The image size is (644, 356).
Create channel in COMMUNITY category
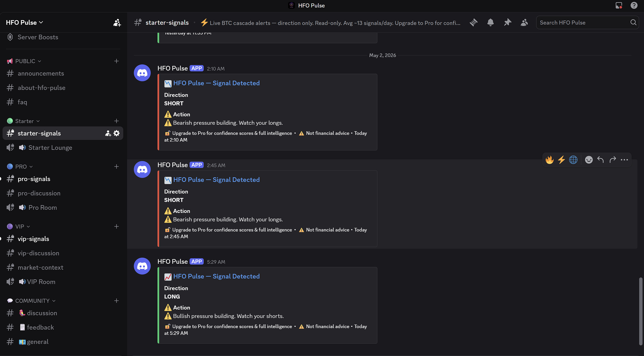(116, 301)
